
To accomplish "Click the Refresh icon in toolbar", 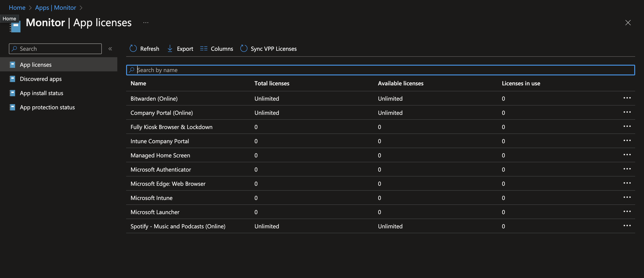I will 133,49.
